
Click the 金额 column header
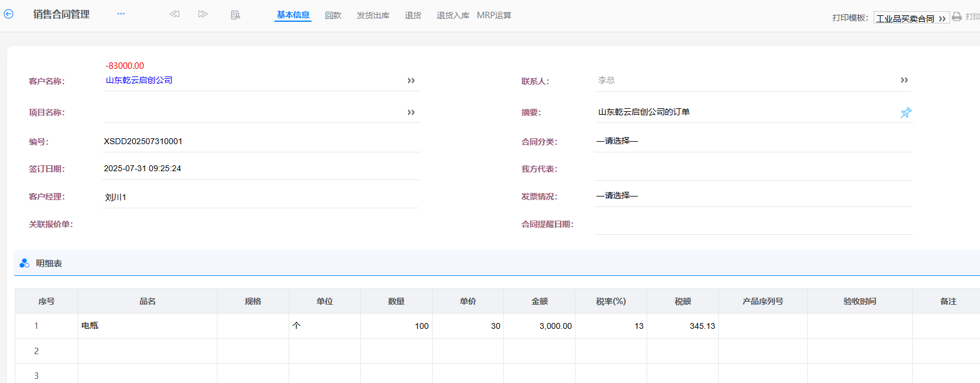click(x=540, y=301)
